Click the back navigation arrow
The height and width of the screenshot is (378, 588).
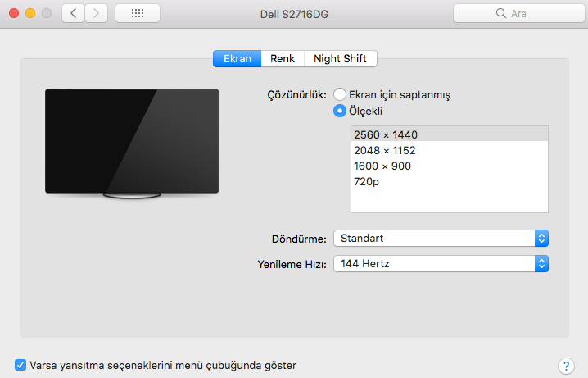click(74, 14)
